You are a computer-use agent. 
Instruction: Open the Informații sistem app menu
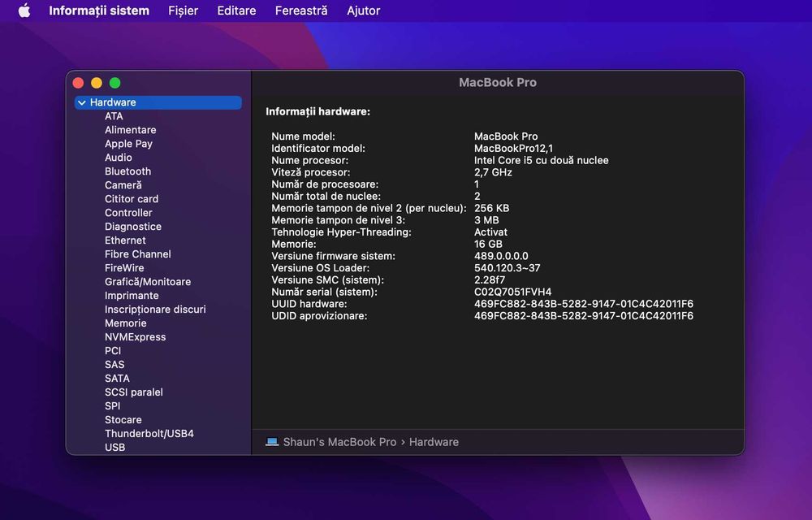[99, 11]
